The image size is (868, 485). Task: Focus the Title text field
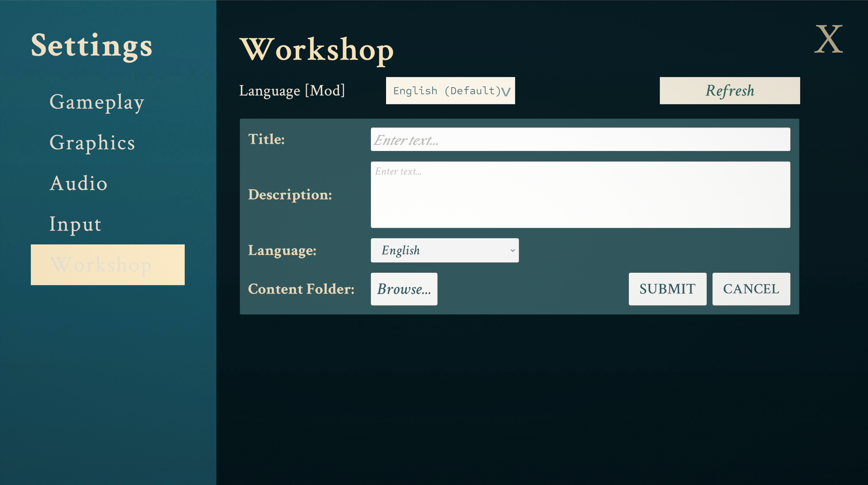[x=580, y=139]
